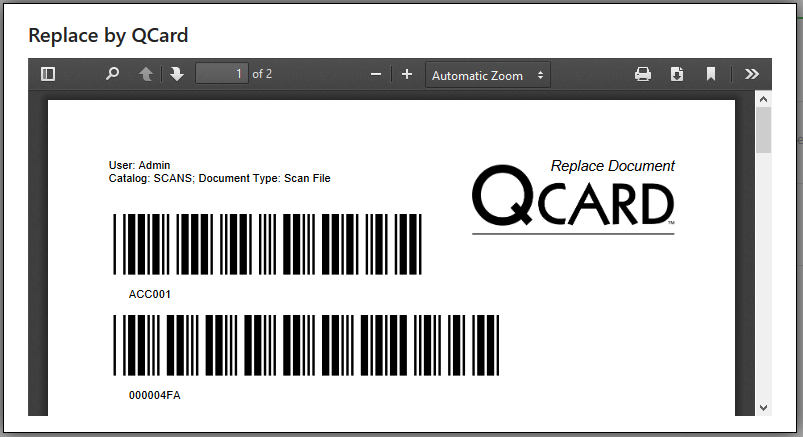Click the "Catalog: SCANS; Document Type: Scan File" line
This screenshot has width=803, height=437.
(x=219, y=178)
